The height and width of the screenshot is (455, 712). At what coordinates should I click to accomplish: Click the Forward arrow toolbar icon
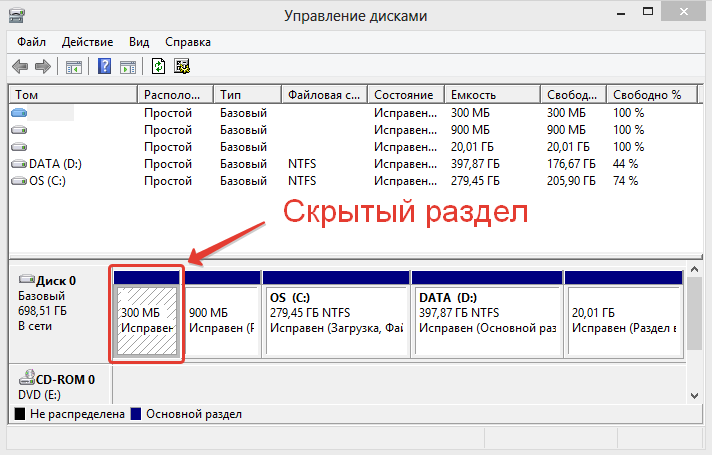43,67
